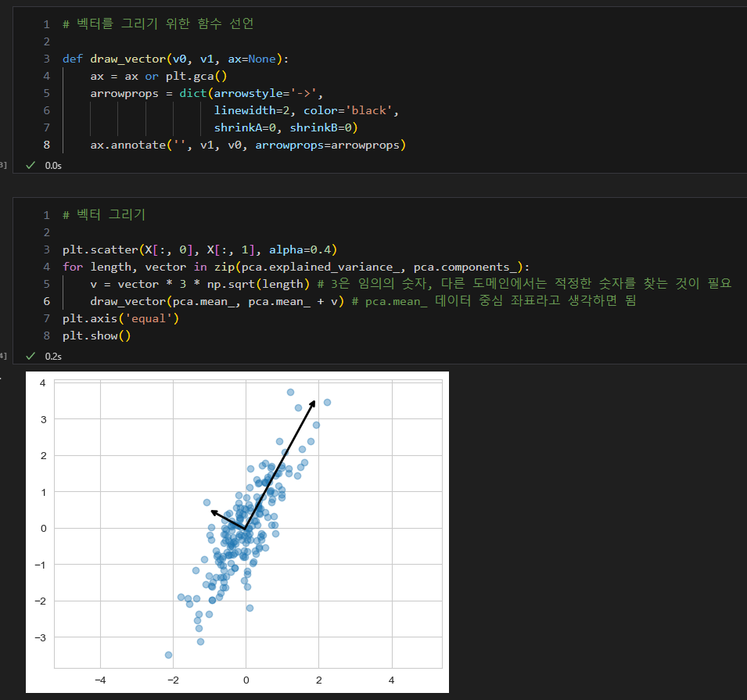Click the 0.2s execution time label

[x=53, y=357]
